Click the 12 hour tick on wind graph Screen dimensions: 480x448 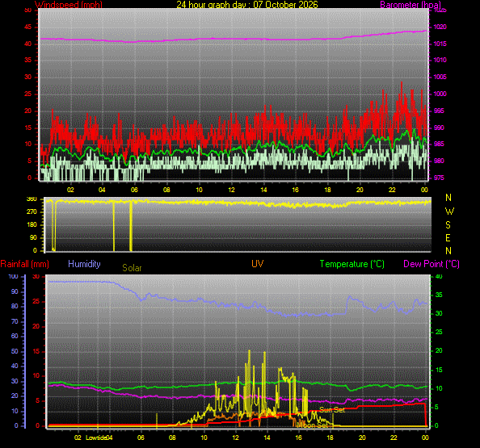click(231, 190)
